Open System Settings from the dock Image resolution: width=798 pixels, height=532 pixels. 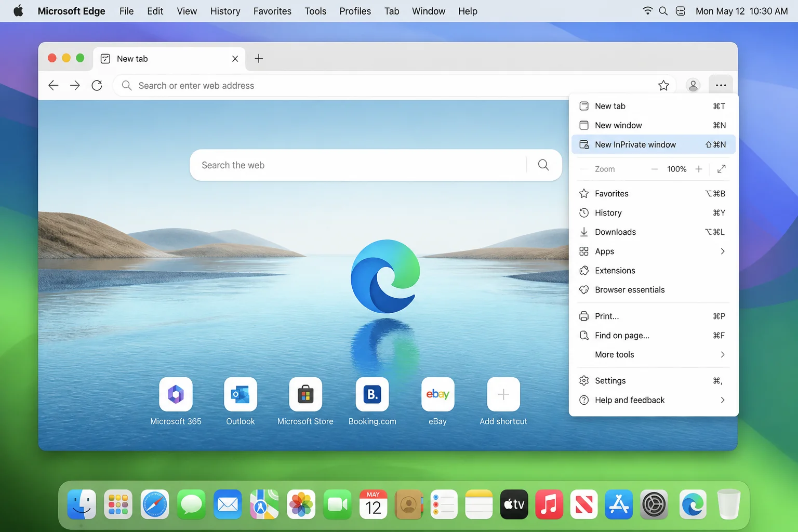coord(654,504)
